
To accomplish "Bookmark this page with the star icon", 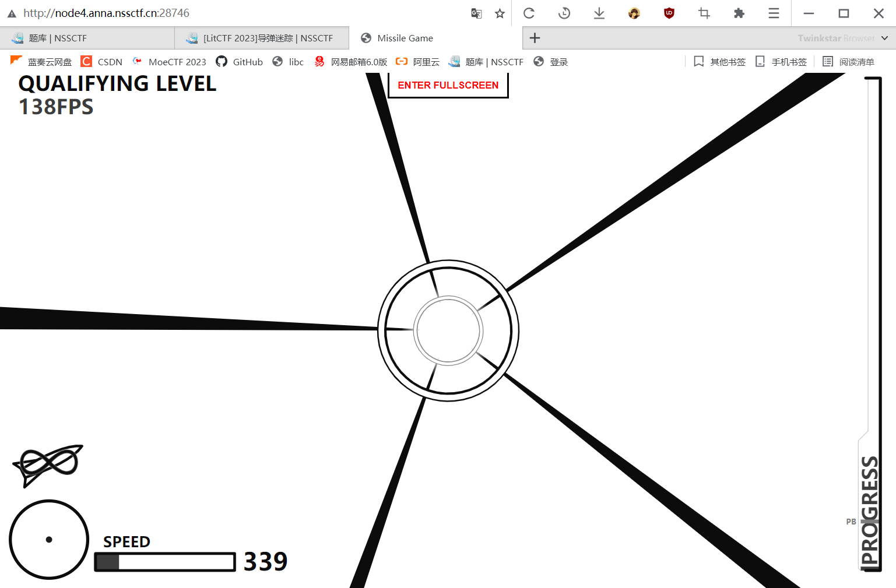I will 500,13.
